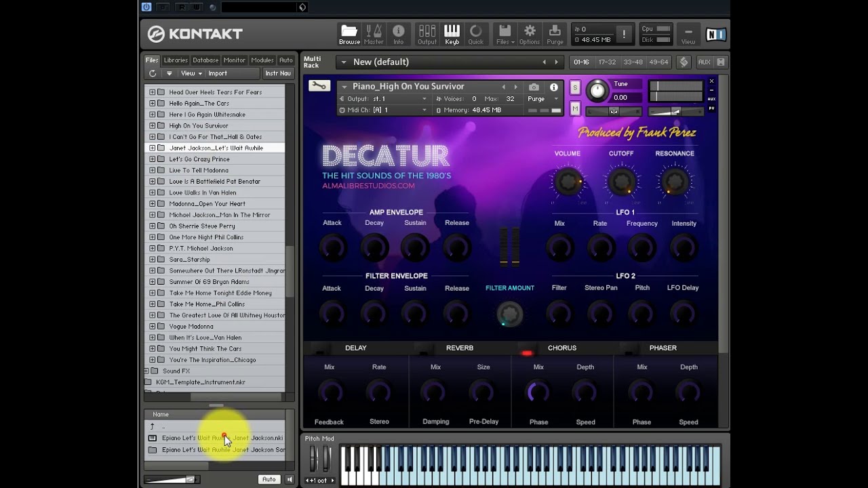This screenshot has height=488, width=868.
Task: Select rack page 33-48
Action: (633, 62)
